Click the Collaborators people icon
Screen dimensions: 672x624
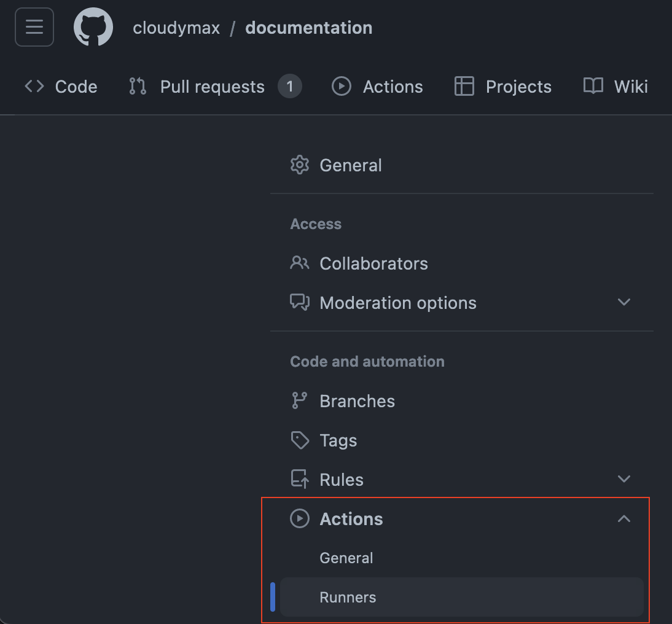[299, 263]
